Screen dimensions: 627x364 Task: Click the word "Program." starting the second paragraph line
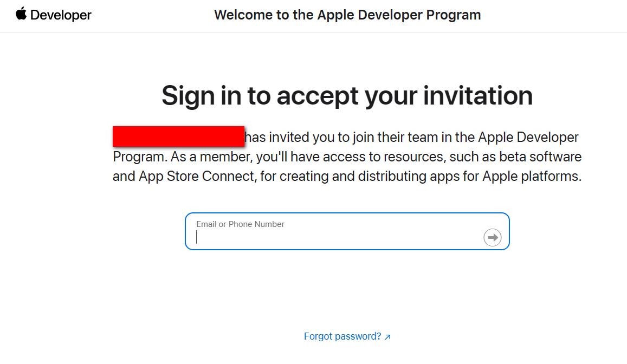click(139, 157)
